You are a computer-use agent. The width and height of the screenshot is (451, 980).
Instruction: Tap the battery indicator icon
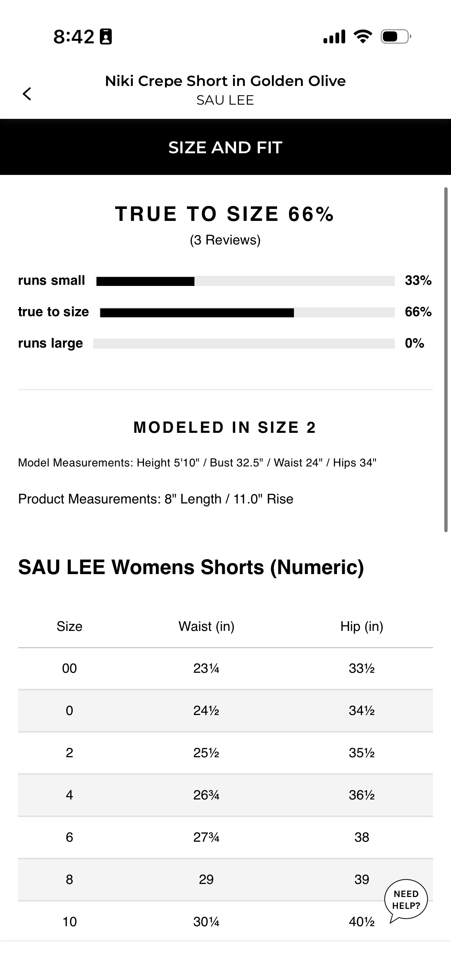point(396,37)
